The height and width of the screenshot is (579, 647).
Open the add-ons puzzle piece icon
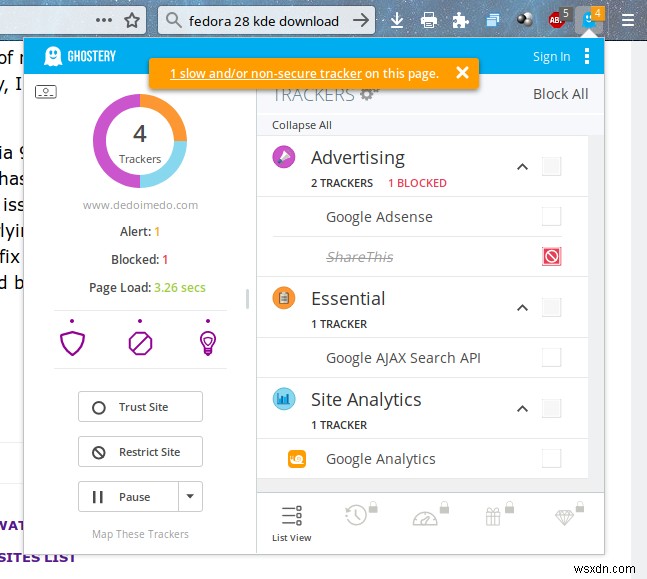(x=460, y=20)
